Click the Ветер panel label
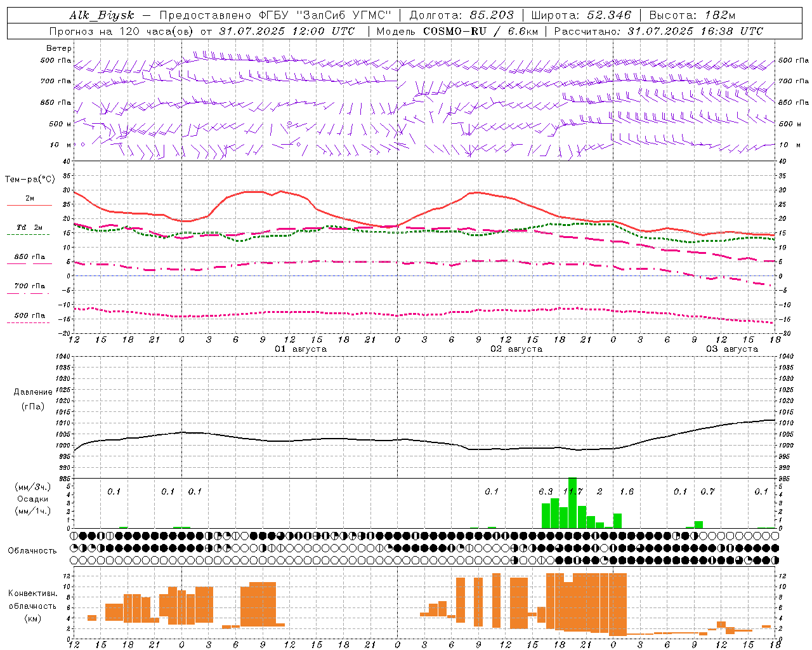The width and height of the screenshot is (812, 650). [59, 48]
